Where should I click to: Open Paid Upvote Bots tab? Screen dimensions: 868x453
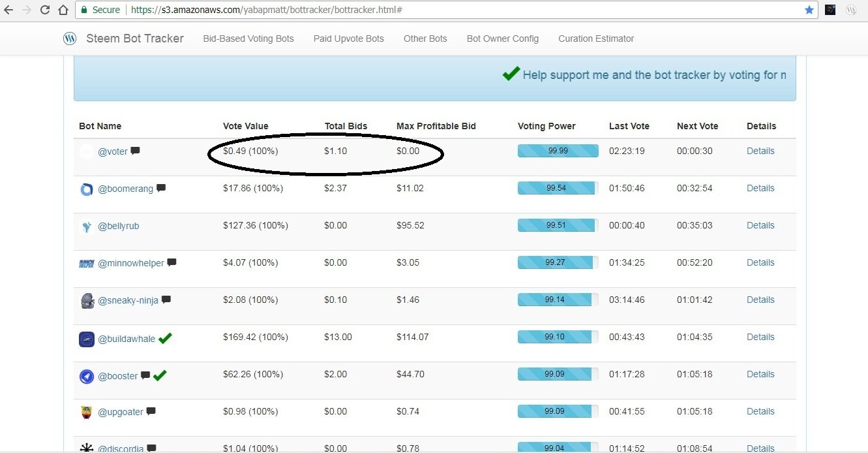pos(349,39)
